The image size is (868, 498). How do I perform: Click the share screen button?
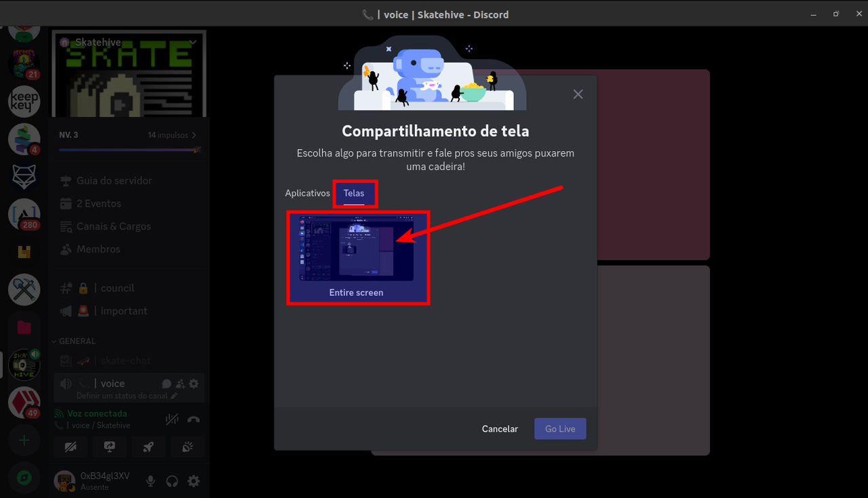109,447
